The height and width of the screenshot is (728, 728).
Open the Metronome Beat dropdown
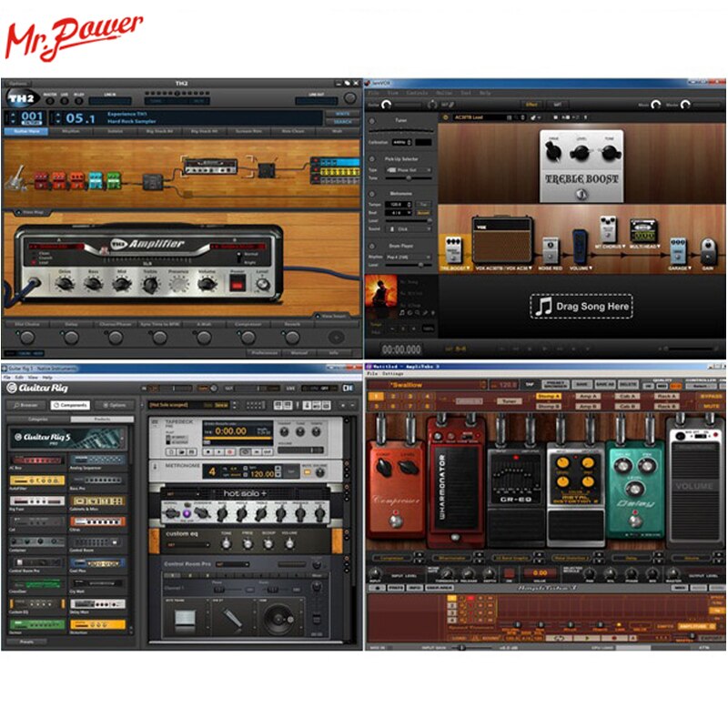(x=397, y=213)
